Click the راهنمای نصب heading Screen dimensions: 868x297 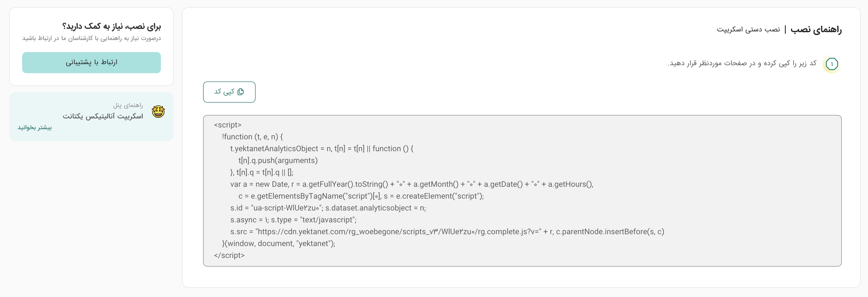(x=816, y=30)
